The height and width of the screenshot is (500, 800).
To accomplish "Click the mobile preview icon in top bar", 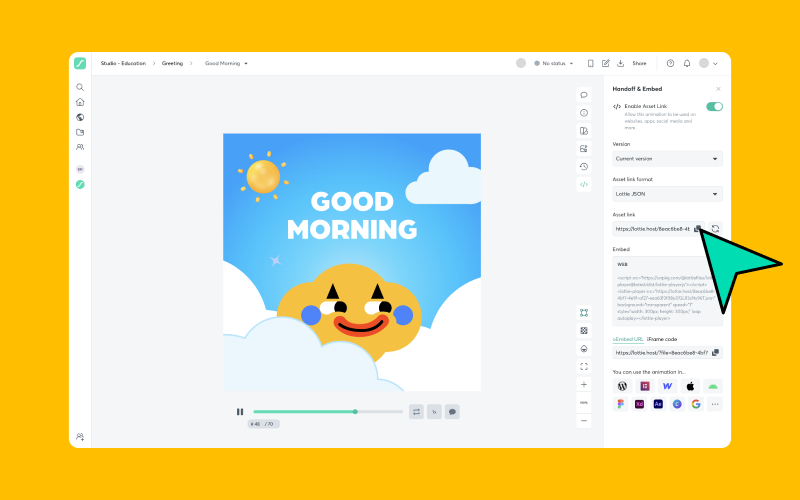I will 590,63.
